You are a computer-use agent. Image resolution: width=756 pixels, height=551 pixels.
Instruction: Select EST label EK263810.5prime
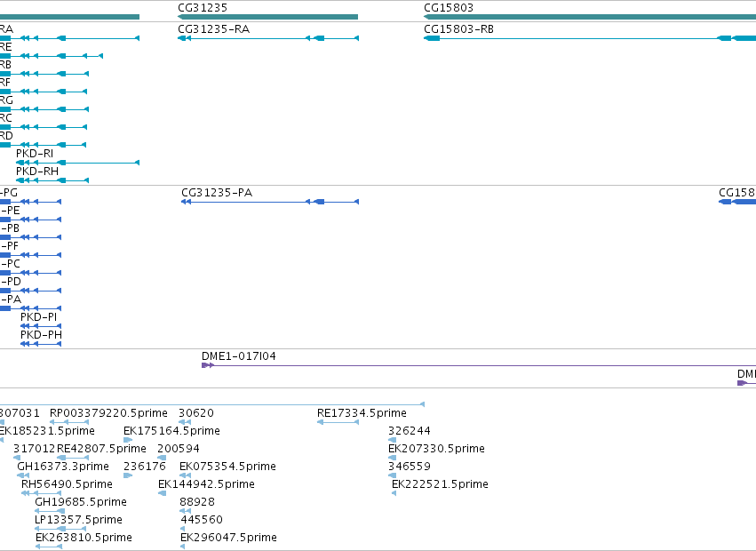[x=84, y=538]
